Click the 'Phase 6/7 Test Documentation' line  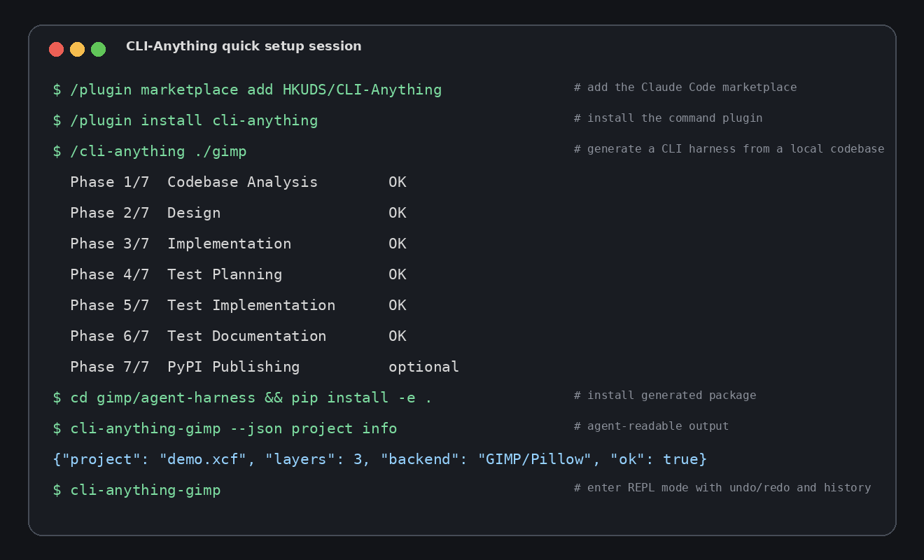(198, 336)
